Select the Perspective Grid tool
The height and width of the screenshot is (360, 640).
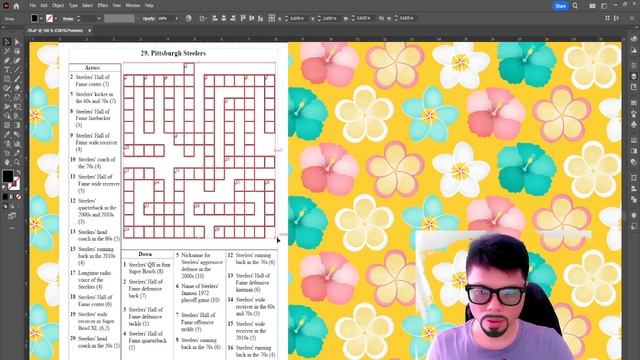coord(17,116)
